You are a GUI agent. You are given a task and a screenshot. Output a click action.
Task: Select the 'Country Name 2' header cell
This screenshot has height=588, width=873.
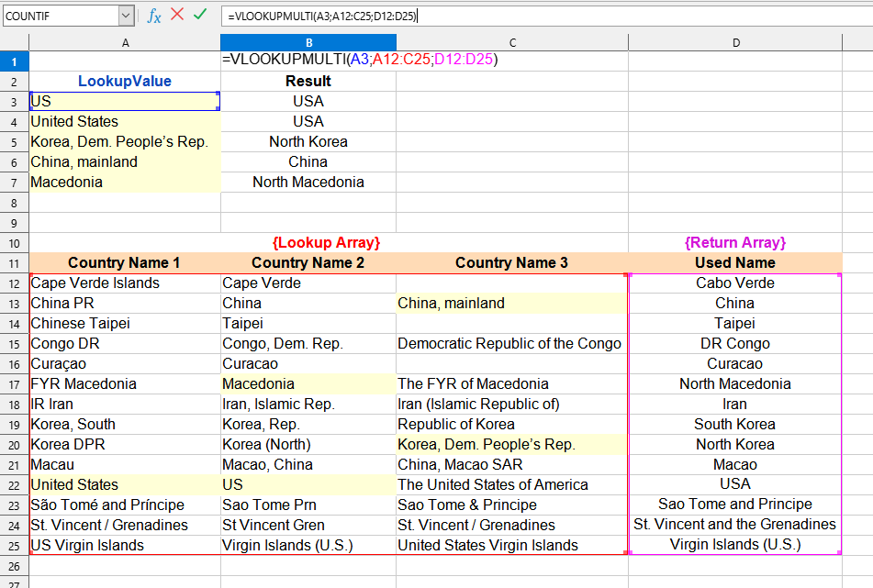308,263
